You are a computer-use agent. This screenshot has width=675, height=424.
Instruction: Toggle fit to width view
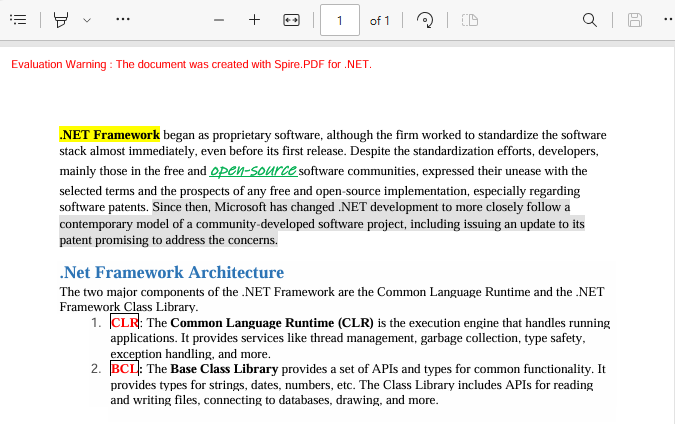291,20
